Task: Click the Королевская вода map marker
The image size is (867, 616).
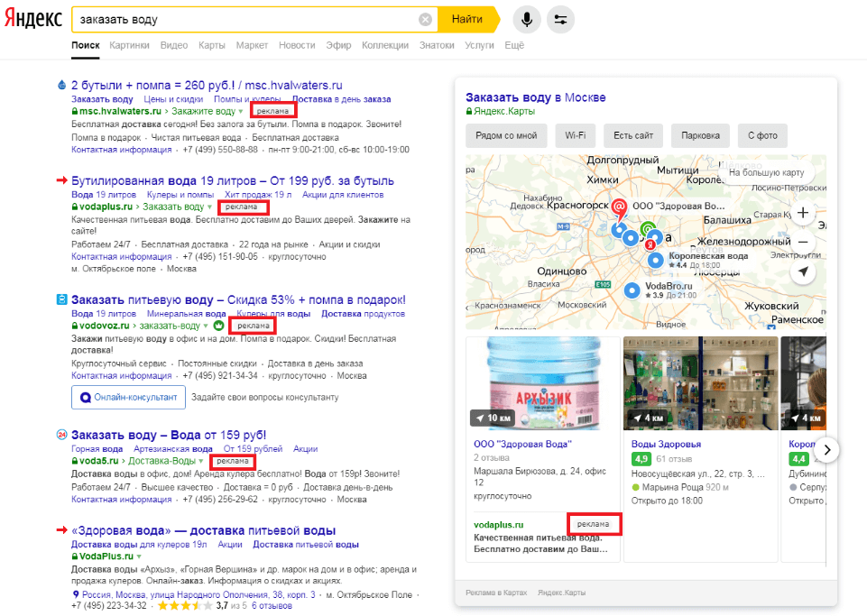Action: (656, 260)
